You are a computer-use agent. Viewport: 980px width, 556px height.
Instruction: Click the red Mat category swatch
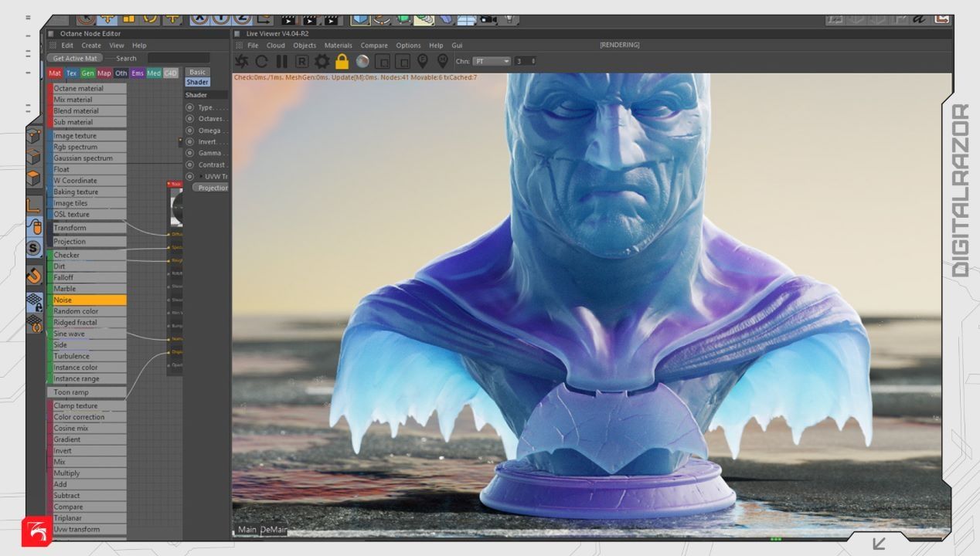54,73
